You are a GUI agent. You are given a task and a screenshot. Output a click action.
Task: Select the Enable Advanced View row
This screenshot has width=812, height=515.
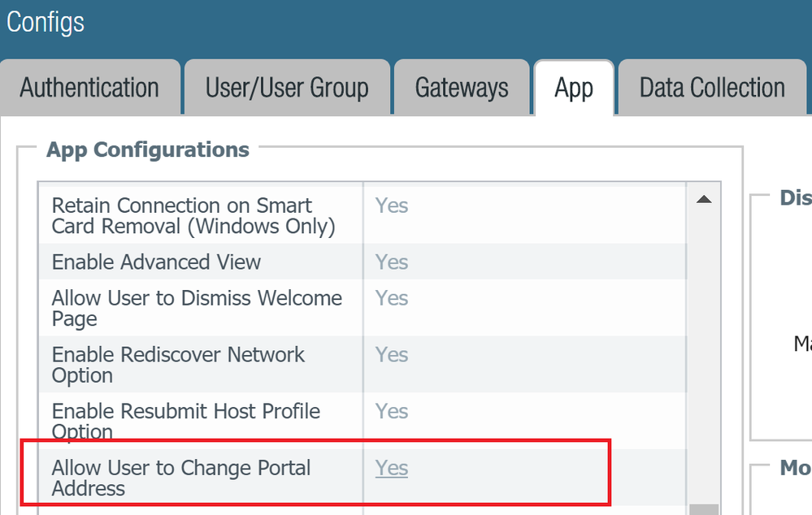pos(156,262)
